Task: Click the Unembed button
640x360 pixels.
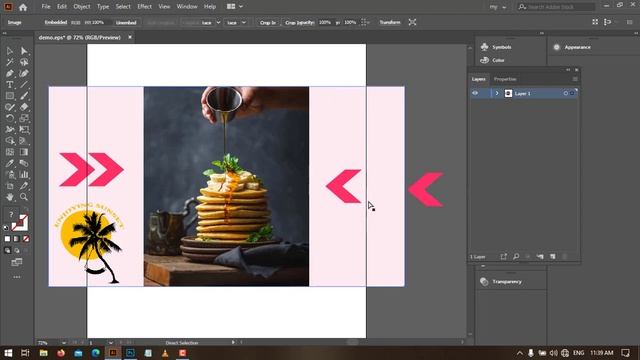Action: pos(126,22)
